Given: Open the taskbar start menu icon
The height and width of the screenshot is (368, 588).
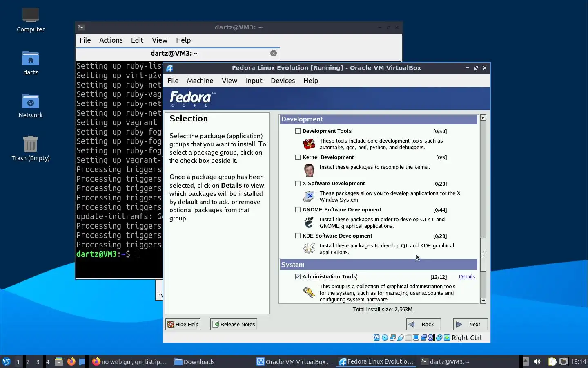Looking at the screenshot, I should tap(7, 361).
